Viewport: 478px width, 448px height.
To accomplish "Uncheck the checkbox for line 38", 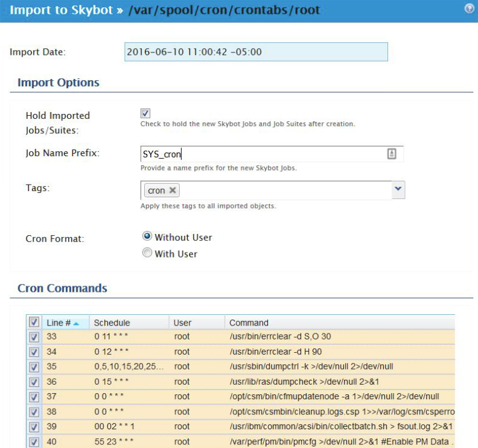I will tap(34, 412).
